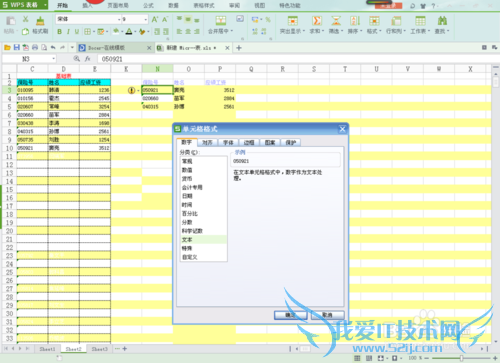
Task: Switch to the Sheet1 worksheet tab
Action: 47,349
